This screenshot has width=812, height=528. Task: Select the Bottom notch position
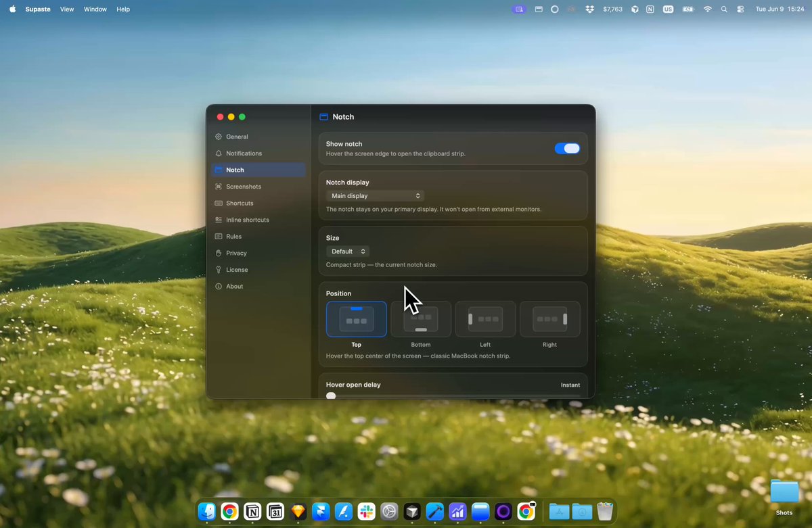(421, 319)
